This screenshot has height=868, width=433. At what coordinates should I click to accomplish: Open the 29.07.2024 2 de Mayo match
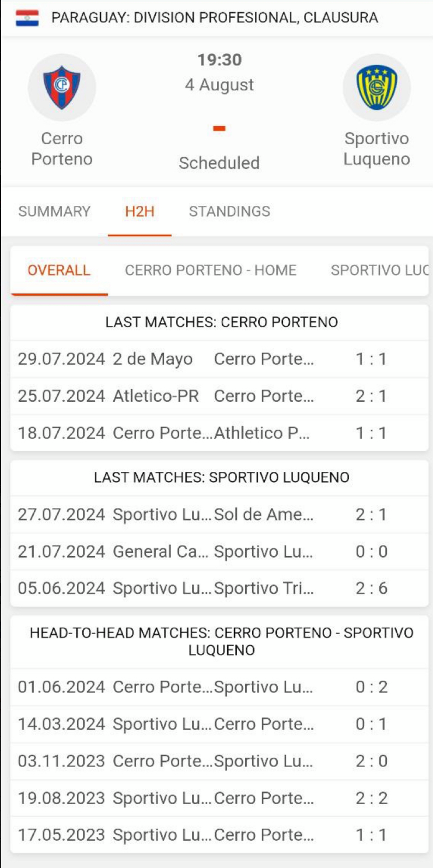219,359
